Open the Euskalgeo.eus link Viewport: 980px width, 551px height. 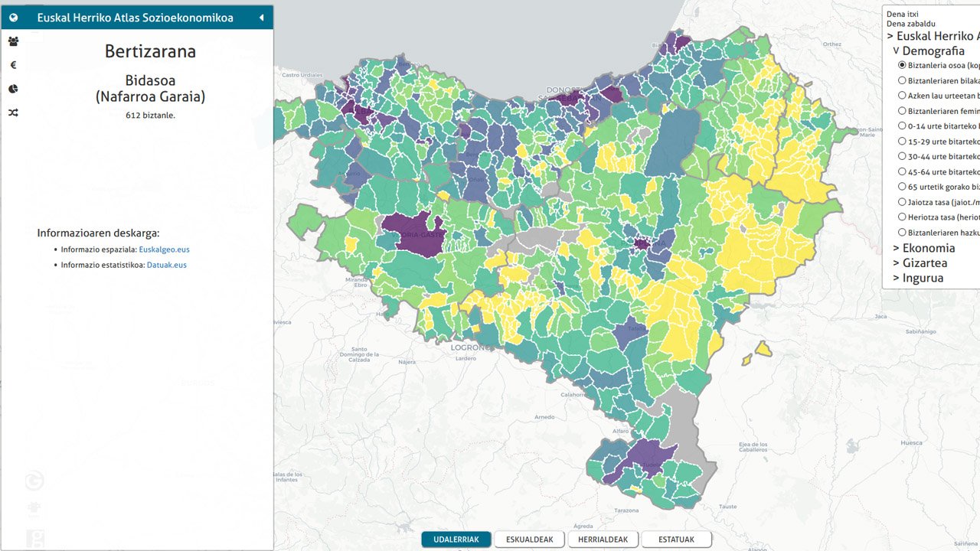(x=164, y=249)
